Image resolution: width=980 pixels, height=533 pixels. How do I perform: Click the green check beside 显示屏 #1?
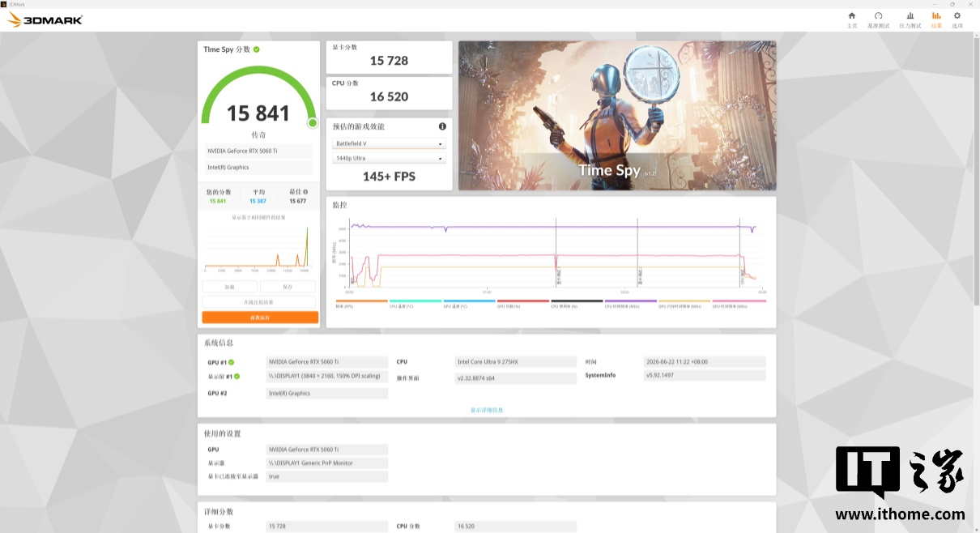(236, 377)
